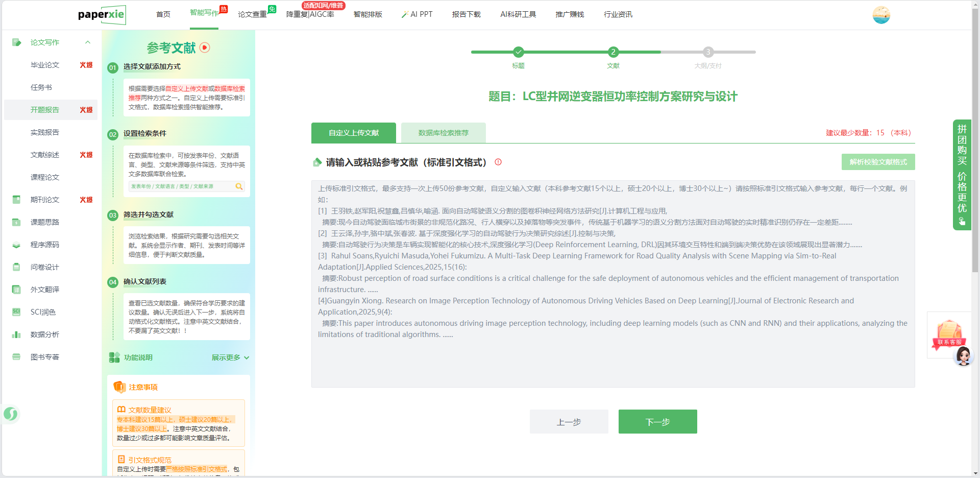This screenshot has height=478, width=980.
Task: Go back with 上一步 button
Action: [x=569, y=422]
